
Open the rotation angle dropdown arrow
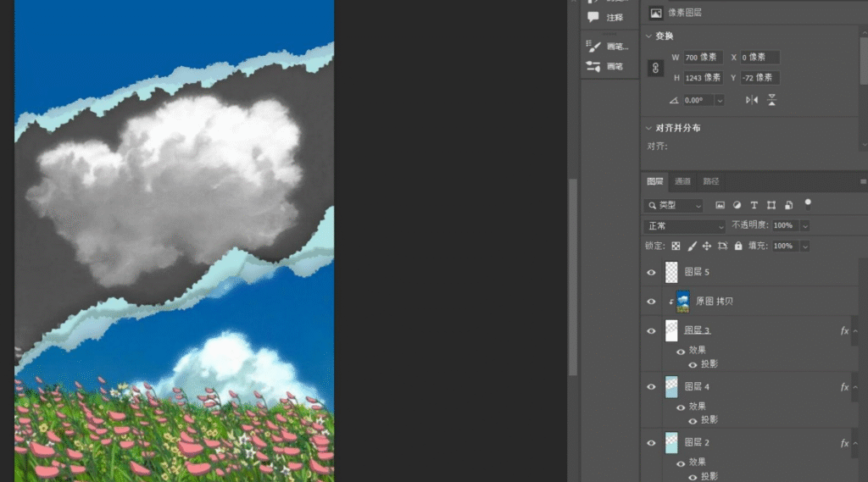[719, 101]
